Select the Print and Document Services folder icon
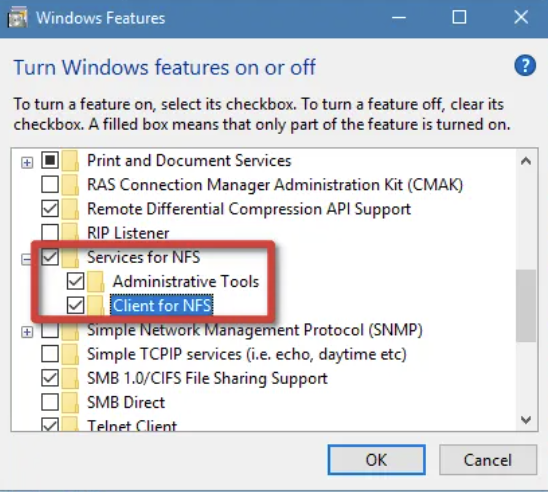Viewport: 548px width, 492px height. [x=70, y=161]
